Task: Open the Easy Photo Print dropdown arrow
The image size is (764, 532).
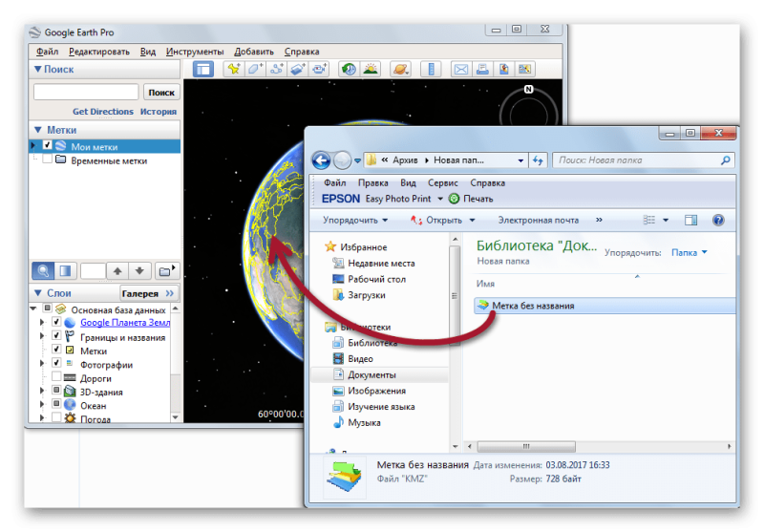Action: (x=440, y=199)
